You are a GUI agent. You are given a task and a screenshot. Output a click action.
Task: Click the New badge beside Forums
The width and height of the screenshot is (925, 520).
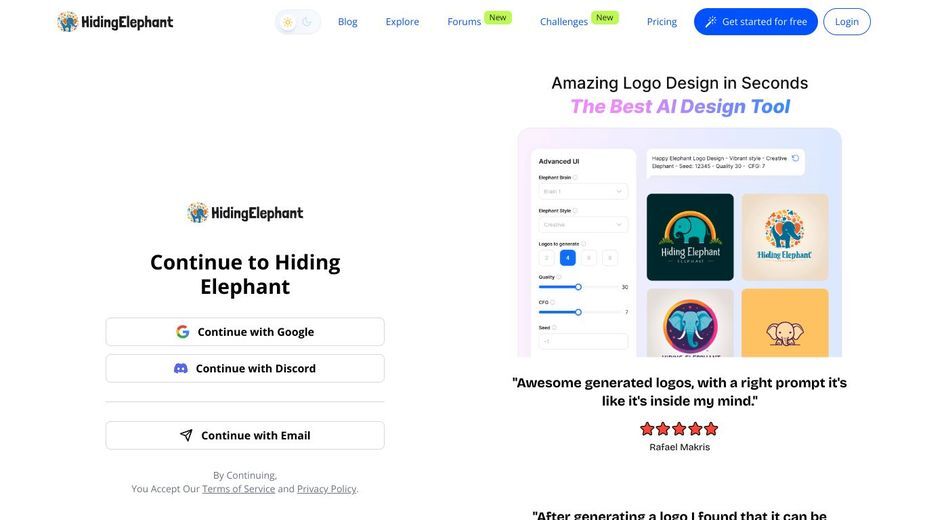coord(497,18)
